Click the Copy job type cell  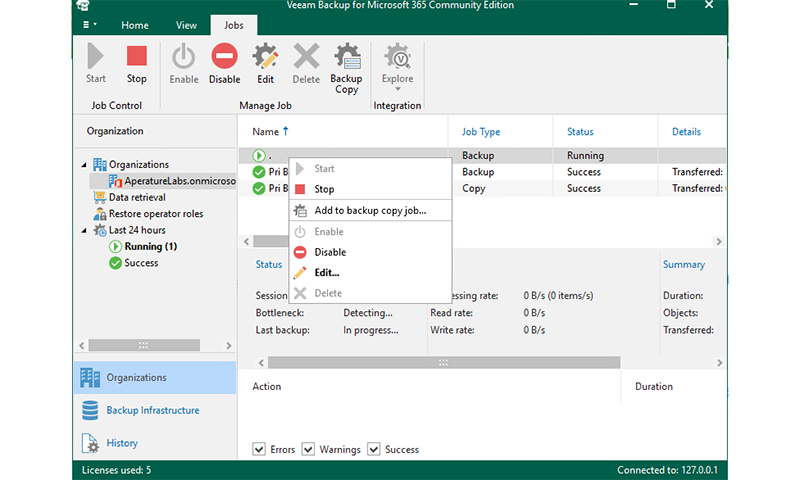[473, 188]
